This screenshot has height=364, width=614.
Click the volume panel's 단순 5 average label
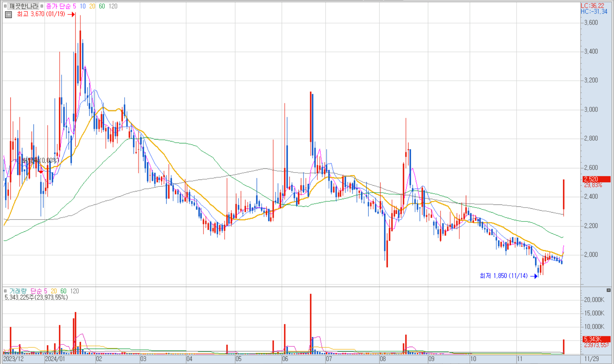point(38,291)
